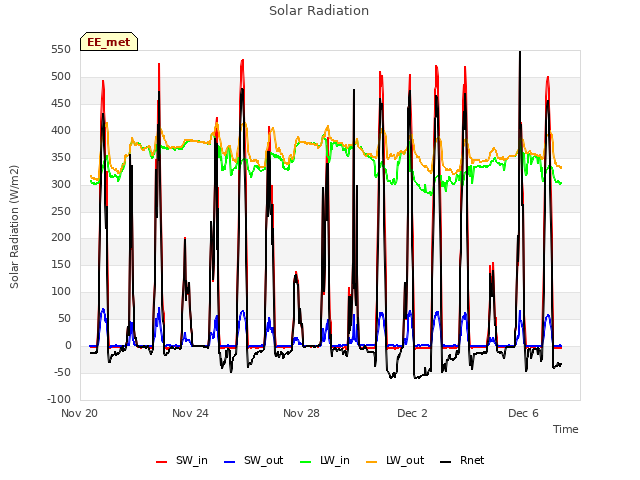The height and width of the screenshot is (480, 640).
Task: Click the 550 y-axis tick label
Action: [61, 50]
